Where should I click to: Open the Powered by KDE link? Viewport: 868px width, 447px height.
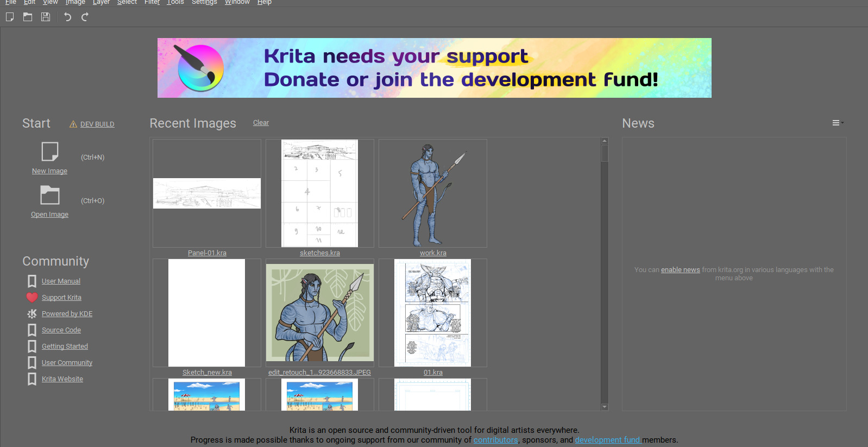coord(67,314)
